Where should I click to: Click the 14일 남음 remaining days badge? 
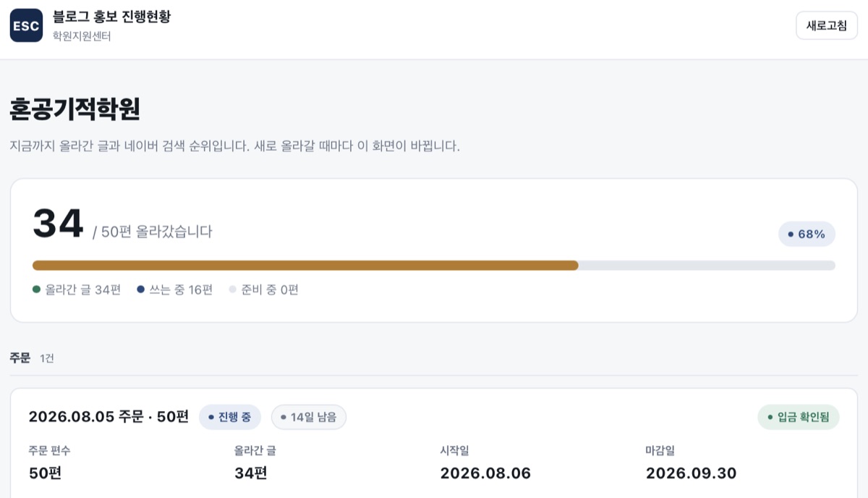[309, 417]
